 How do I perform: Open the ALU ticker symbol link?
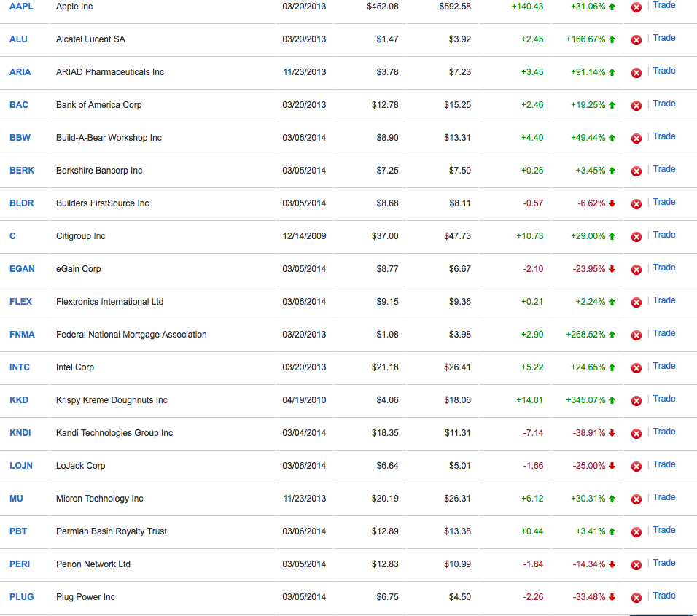[x=18, y=39]
